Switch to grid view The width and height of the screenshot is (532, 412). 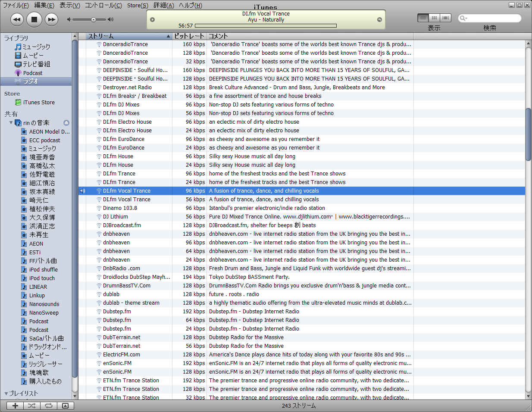(x=434, y=18)
